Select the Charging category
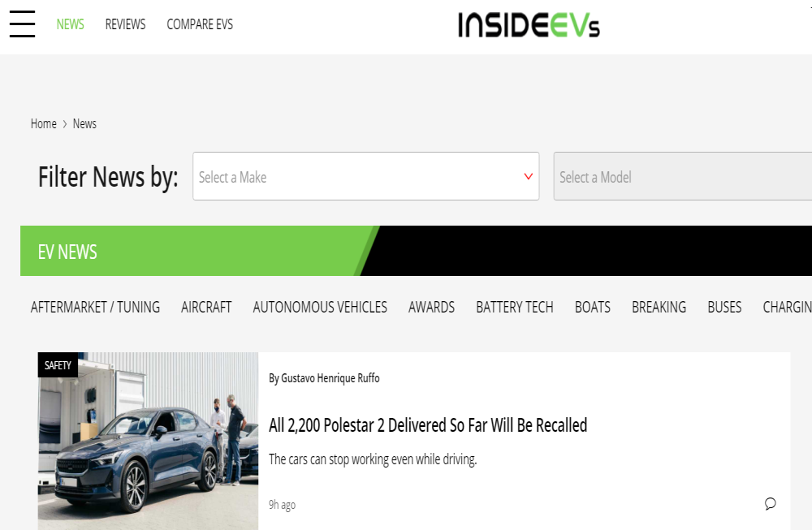Viewport: 812px width, 530px height. coord(787,307)
